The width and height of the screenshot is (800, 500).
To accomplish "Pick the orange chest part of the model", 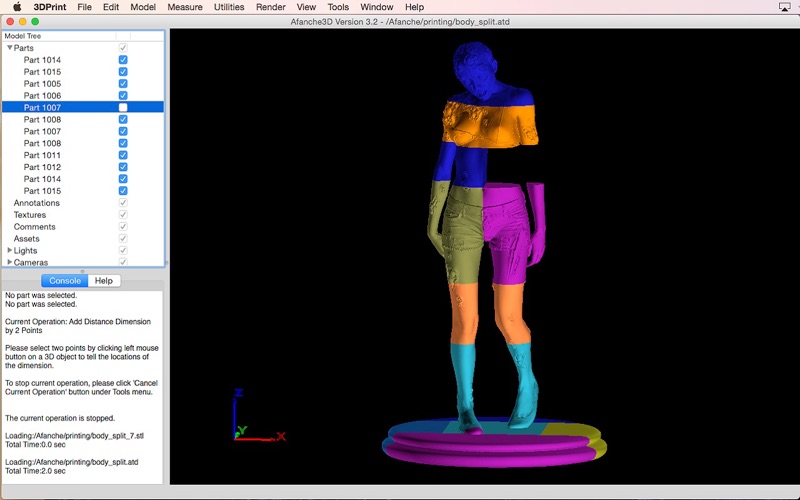I will tap(490, 125).
